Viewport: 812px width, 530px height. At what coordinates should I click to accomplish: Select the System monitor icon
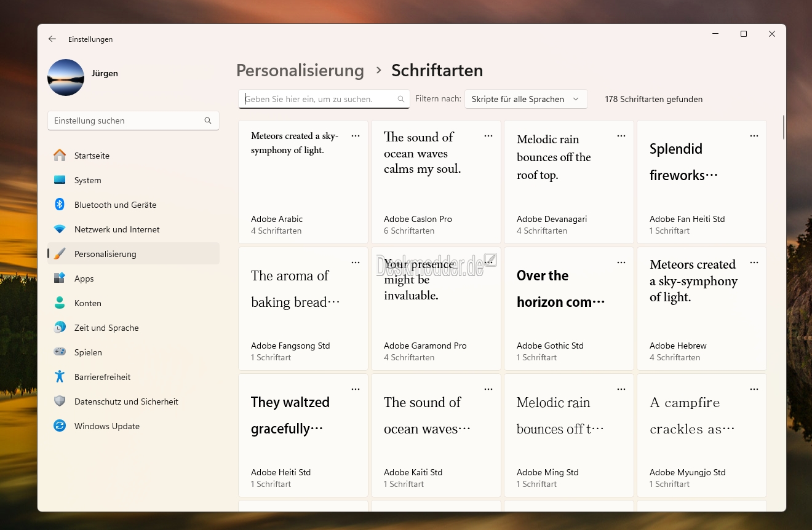(60, 180)
